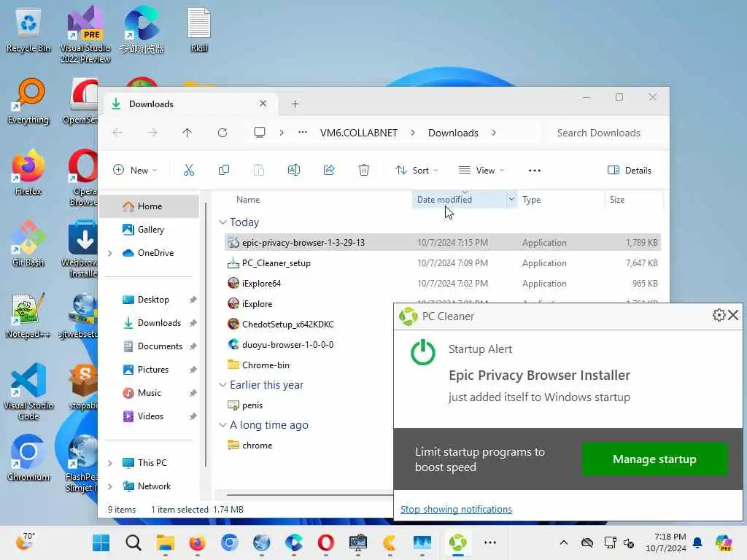Image resolution: width=747 pixels, height=560 pixels.
Task: Click the Rename icon in Explorer toolbar
Action: coord(294,170)
